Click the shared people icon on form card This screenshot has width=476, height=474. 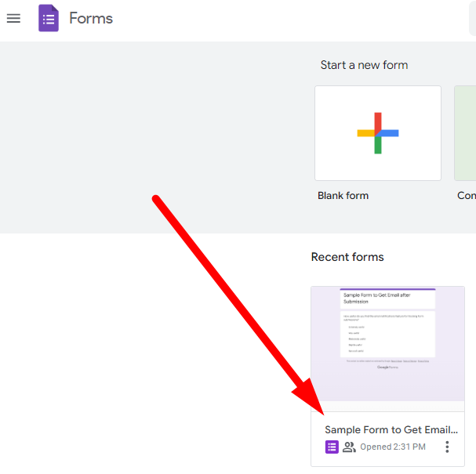tap(349, 447)
